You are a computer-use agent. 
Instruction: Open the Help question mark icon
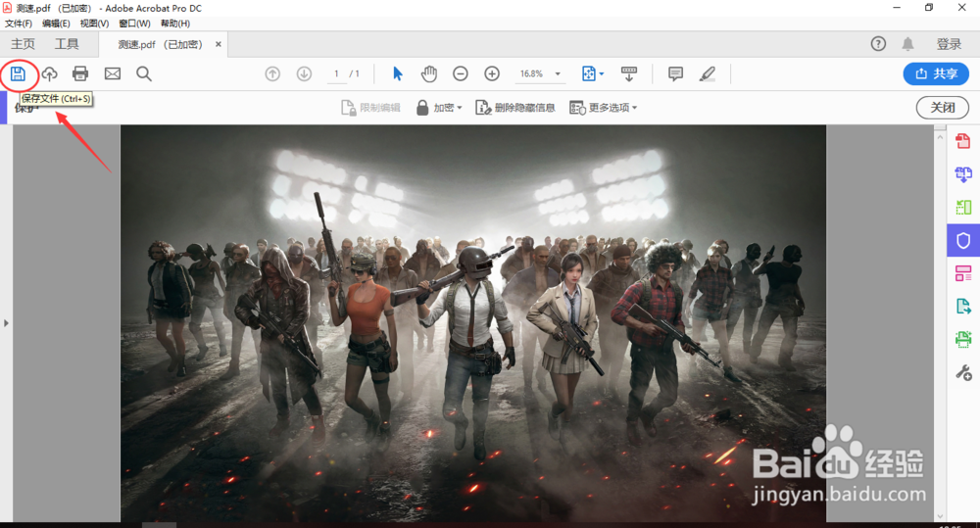[x=878, y=44]
